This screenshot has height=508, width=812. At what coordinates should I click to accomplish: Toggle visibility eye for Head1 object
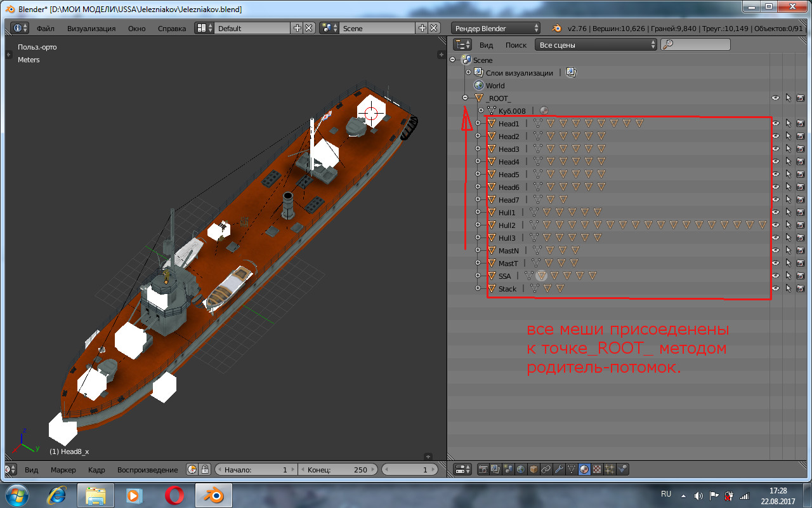click(x=775, y=124)
